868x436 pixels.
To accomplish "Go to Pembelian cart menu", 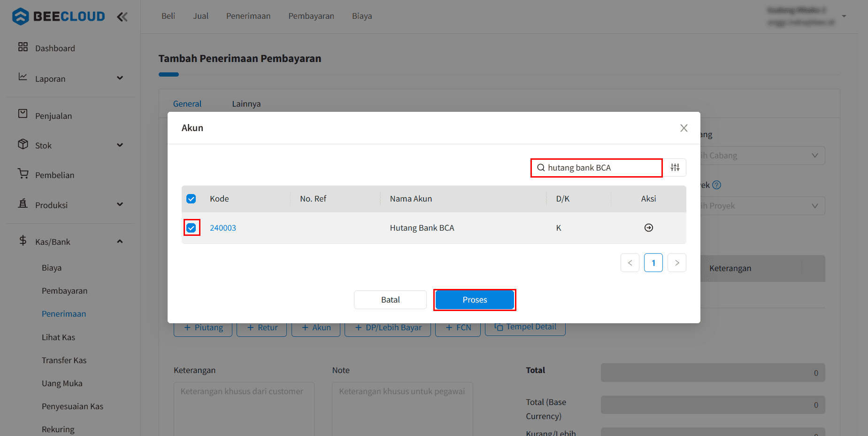I will 54,175.
